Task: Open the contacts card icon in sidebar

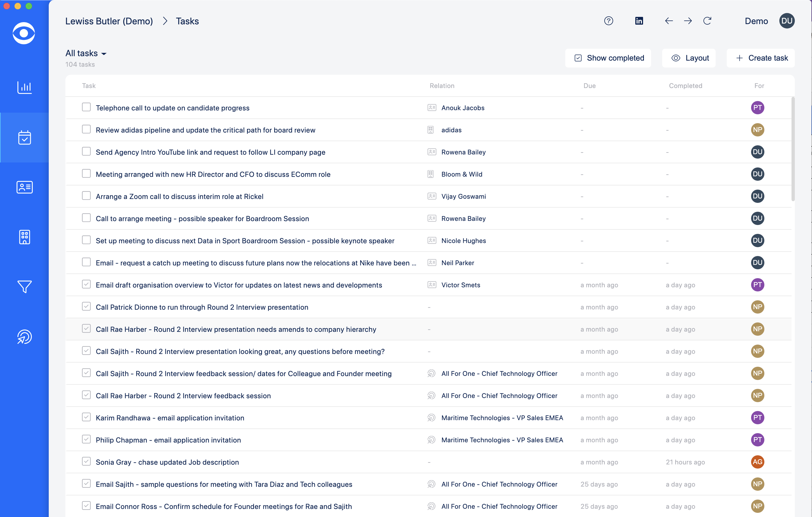Action: (24, 187)
